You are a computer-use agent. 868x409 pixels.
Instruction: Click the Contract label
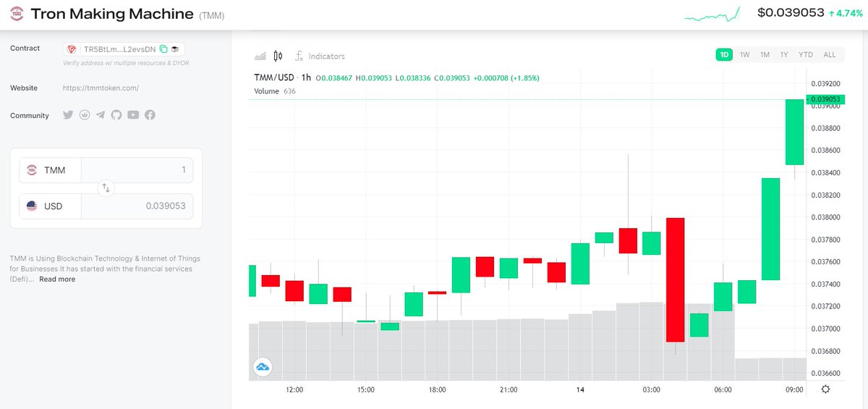[x=25, y=49]
